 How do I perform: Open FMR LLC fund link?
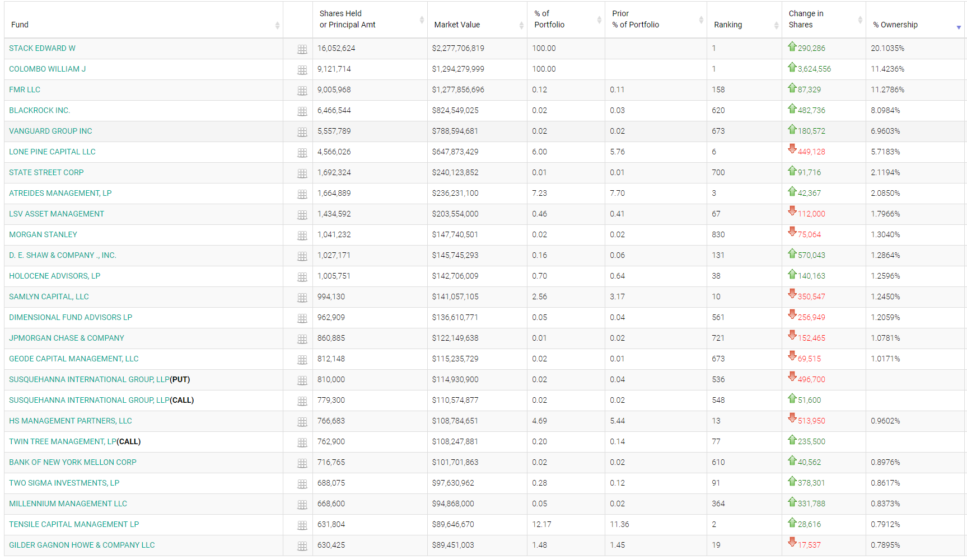(25, 90)
